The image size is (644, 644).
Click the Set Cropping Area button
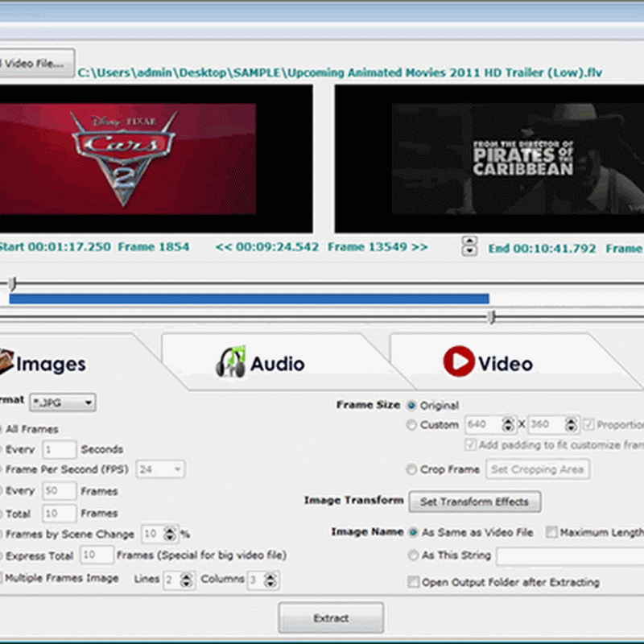coord(537,469)
